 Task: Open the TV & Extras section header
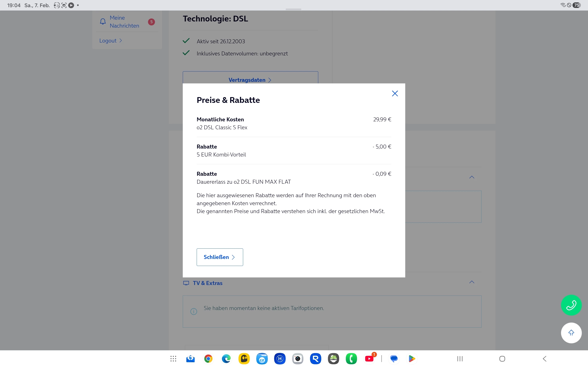coord(208,283)
